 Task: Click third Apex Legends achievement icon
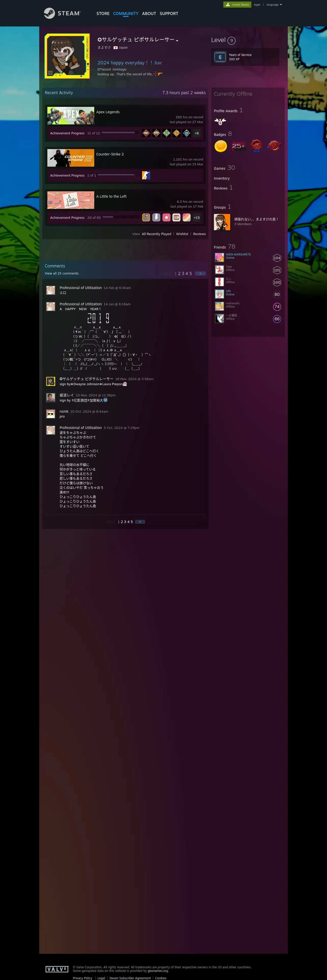click(166, 133)
